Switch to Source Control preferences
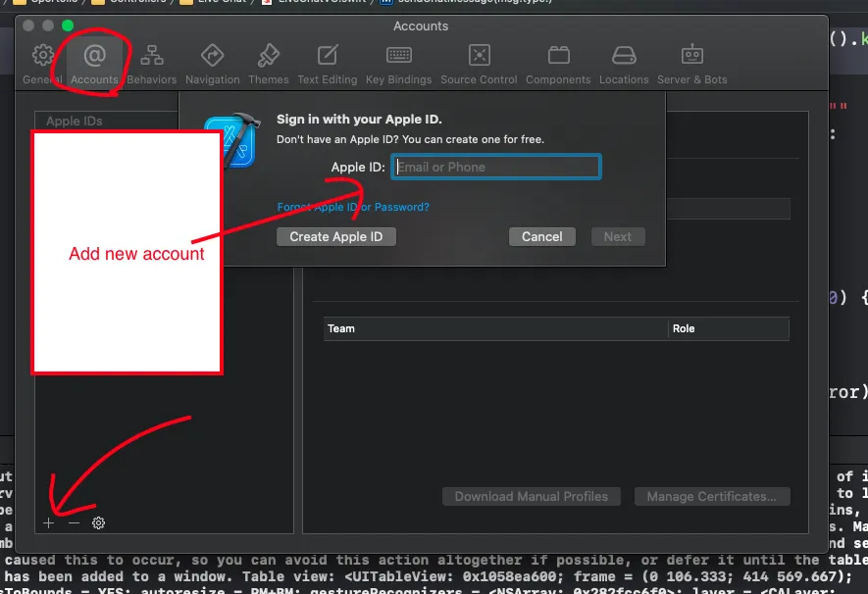 pyautogui.click(x=479, y=64)
